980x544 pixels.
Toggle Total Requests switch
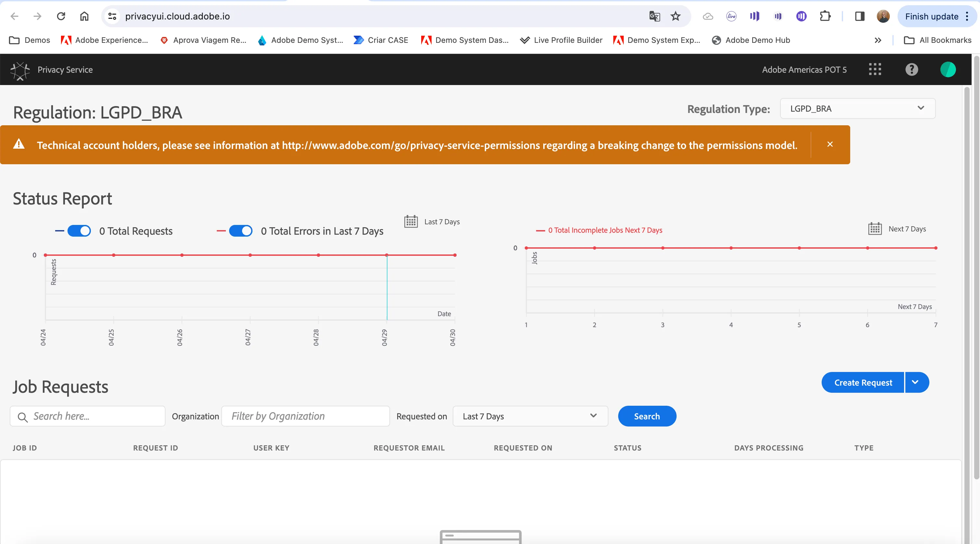click(x=79, y=231)
